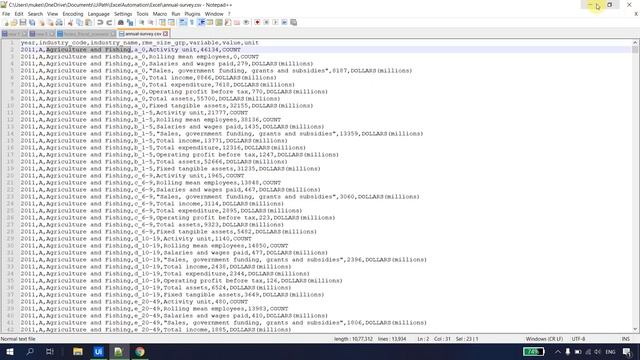Click the vertical scrollbar thumb

tap(635, 49)
